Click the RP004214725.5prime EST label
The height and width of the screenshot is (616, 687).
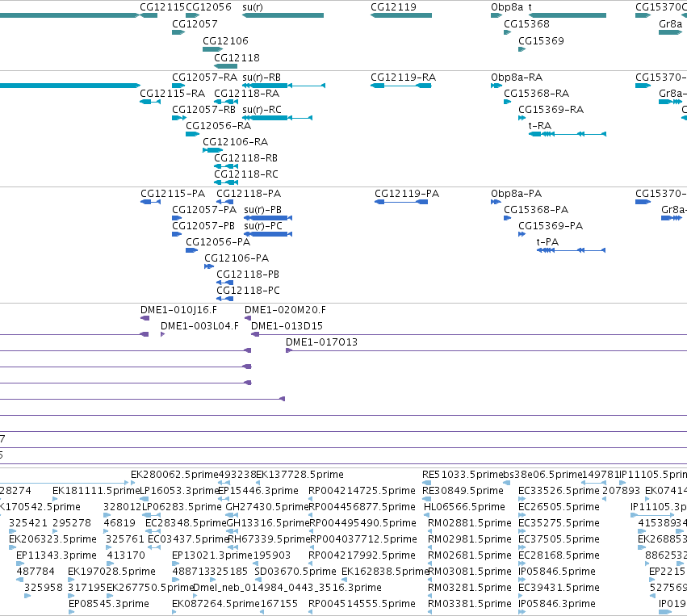pyautogui.click(x=362, y=491)
